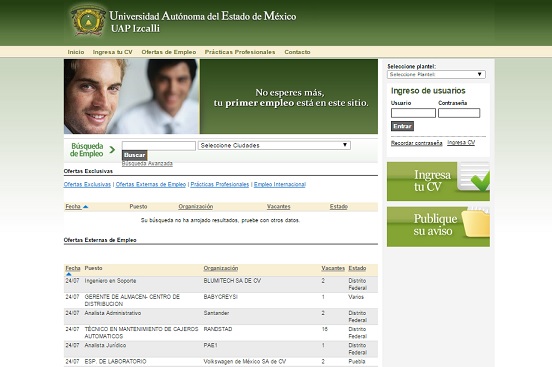Click RANDSTAD organization cell
Viewport: 552px width, 367px height.
click(x=218, y=329)
